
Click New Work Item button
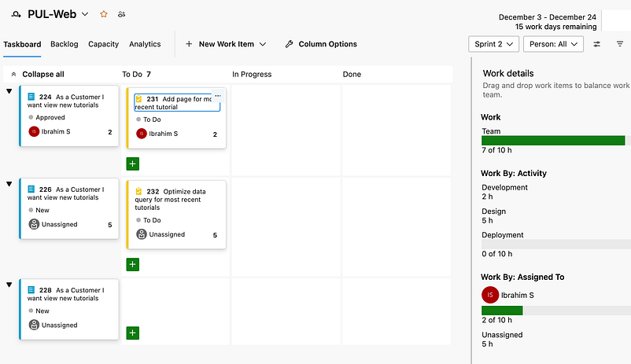tap(226, 44)
